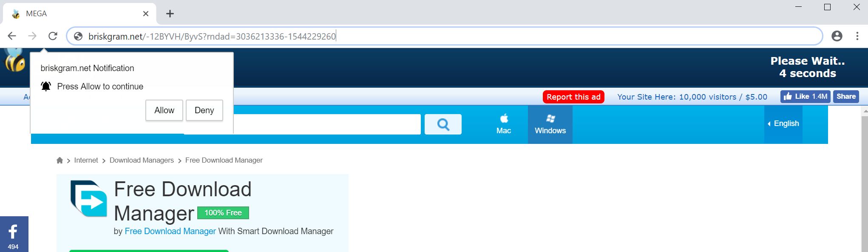Screen dimensions: 868x252
Task: Like the page with Facebook Like button
Action: point(806,96)
